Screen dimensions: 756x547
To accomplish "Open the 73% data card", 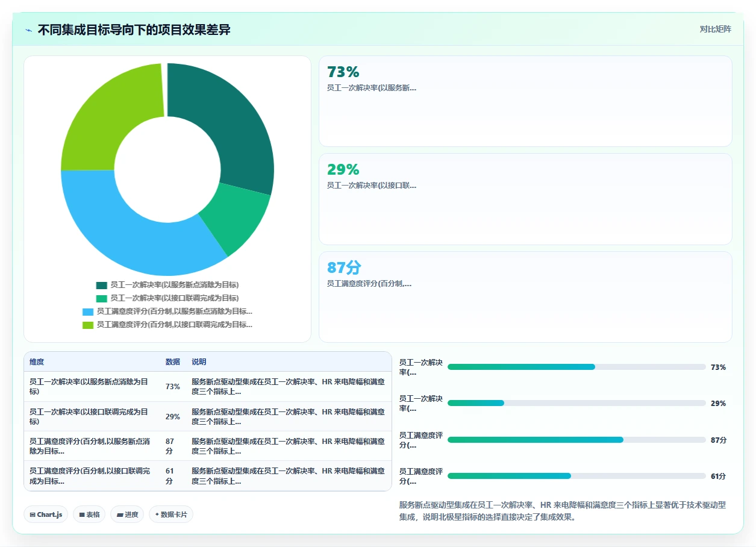I will point(525,101).
